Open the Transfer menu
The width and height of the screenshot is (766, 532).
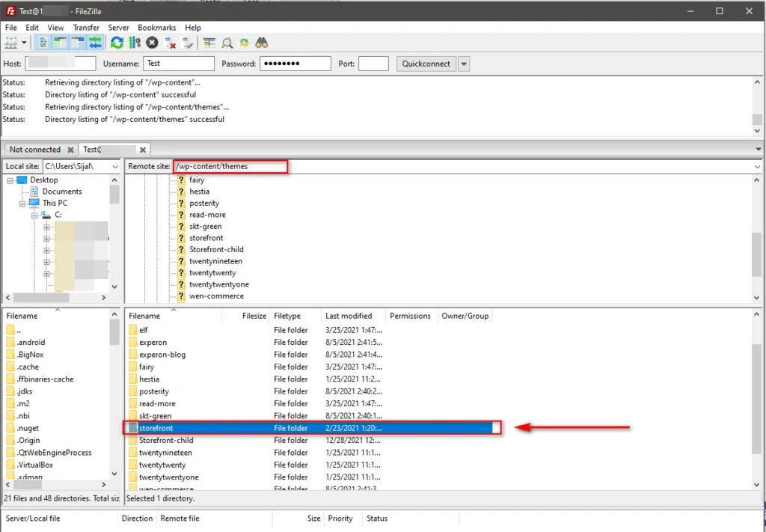coord(86,27)
